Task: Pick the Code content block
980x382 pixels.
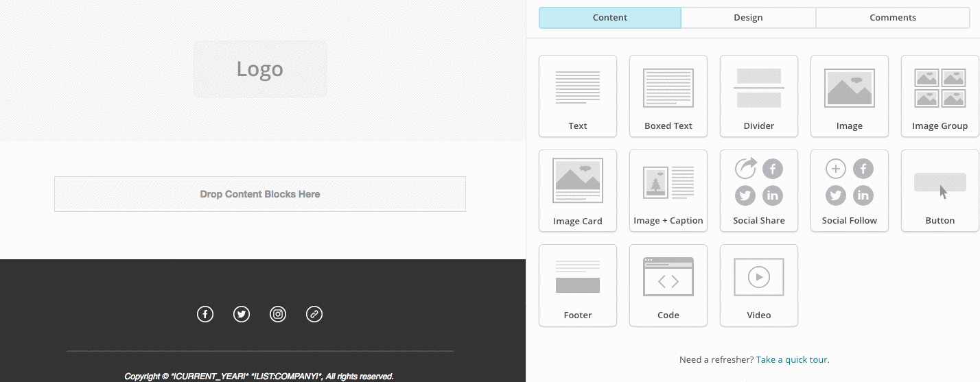Action: pyautogui.click(x=668, y=285)
